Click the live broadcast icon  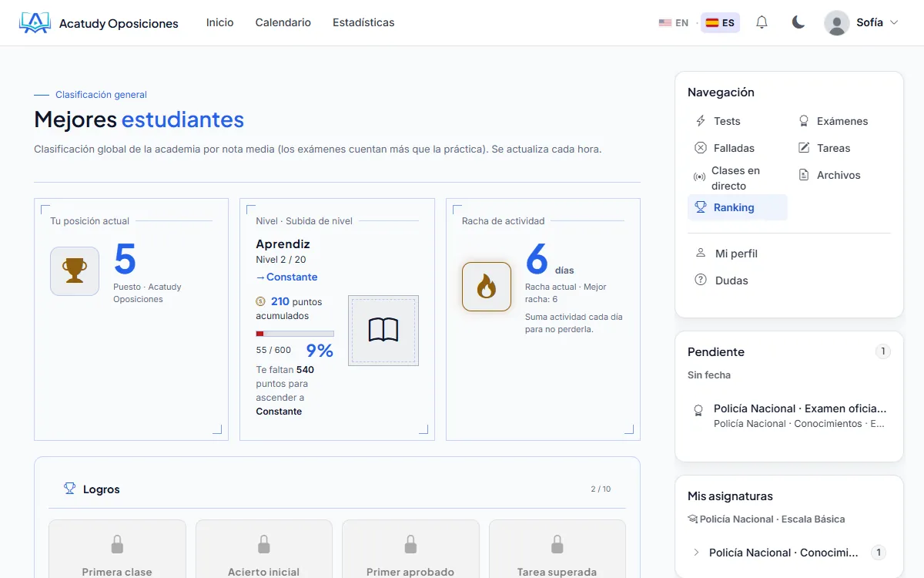coord(699,178)
